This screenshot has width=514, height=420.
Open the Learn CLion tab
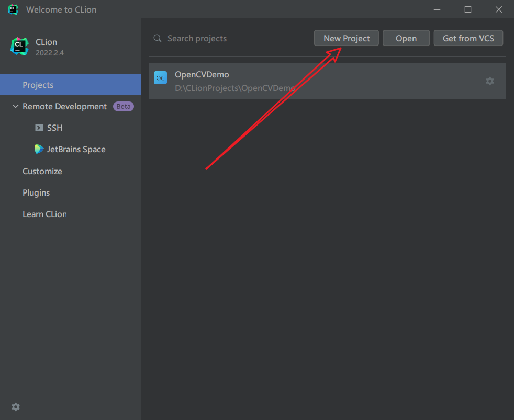(44, 214)
